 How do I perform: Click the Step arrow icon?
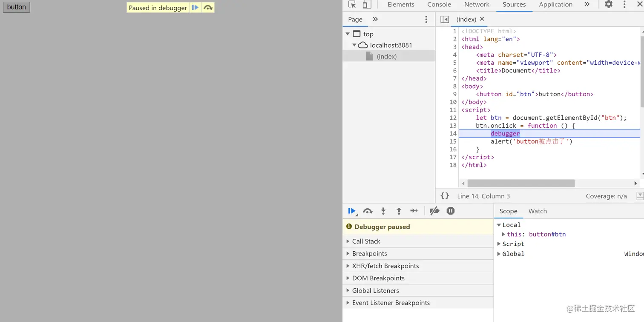tap(414, 211)
